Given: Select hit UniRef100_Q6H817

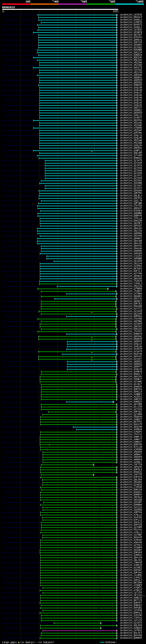Looking at the screenshot, I should 131,301.
